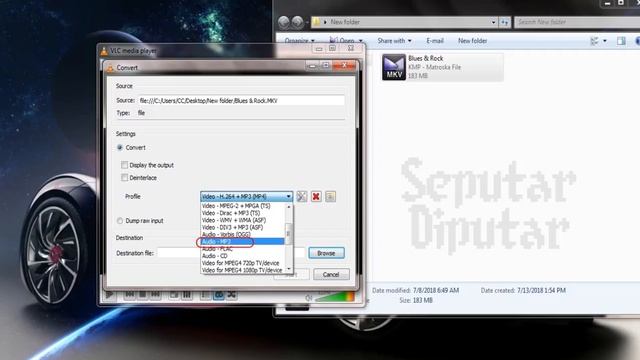Click the MKV file thumbnail icon
The height and width of the screenshot is (360, 640).
tap(394, 67)
